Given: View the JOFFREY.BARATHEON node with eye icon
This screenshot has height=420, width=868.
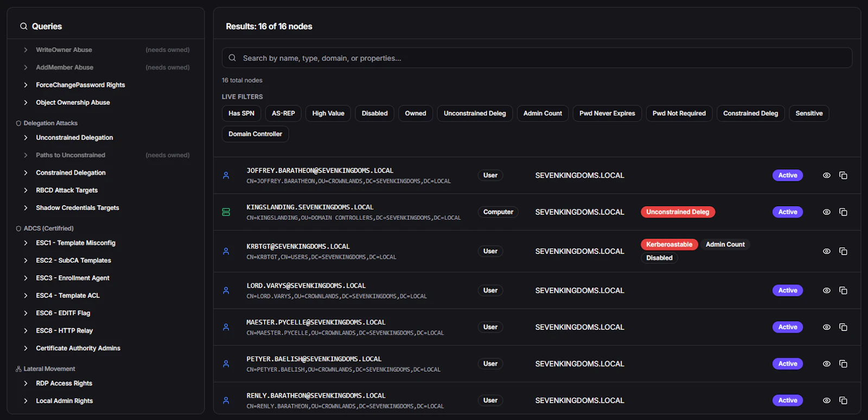Looking at the screenshot, I should click(x=827, y=175).
